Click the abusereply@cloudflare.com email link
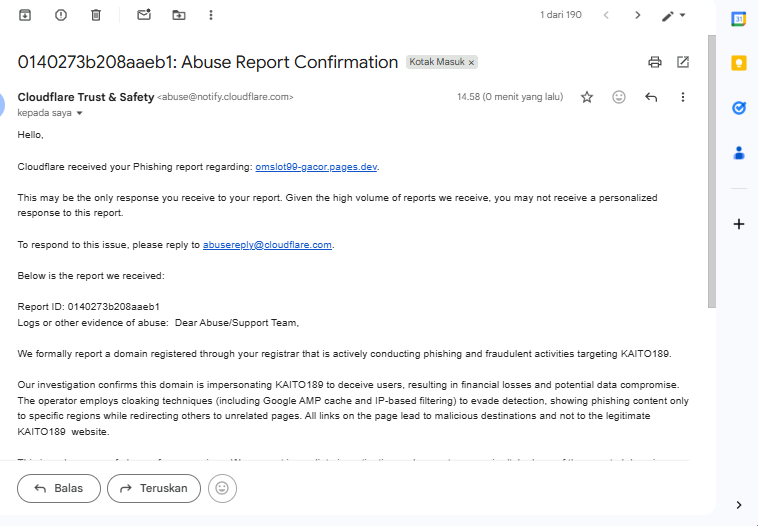 tap(267, 245)
